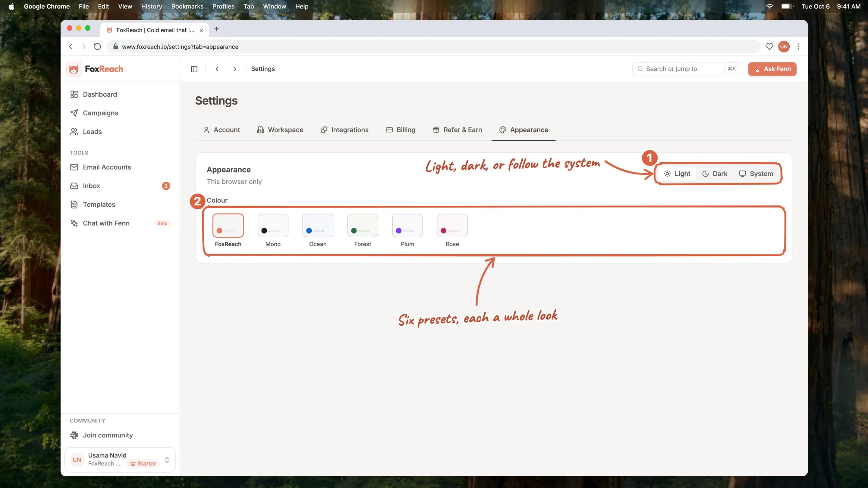
Task: Navigate back in Chrome toolbar
Action: pyautogui.click(x=71, y=46)
